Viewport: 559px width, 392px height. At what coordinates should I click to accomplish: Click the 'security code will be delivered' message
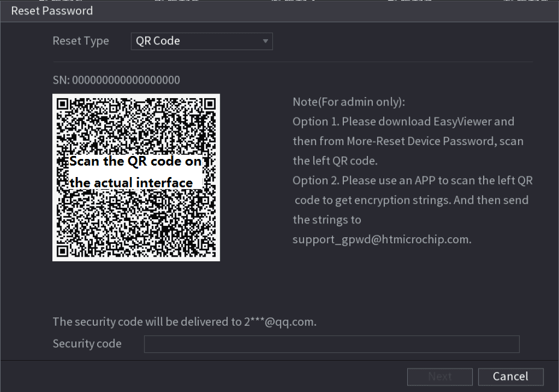tap(185, 322)
